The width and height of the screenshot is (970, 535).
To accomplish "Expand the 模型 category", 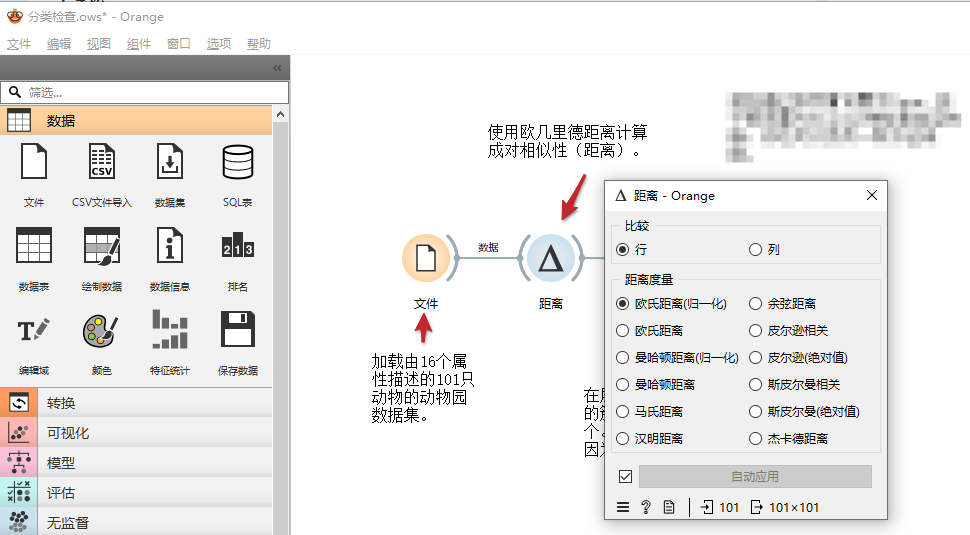I will [x=136, y=463].
